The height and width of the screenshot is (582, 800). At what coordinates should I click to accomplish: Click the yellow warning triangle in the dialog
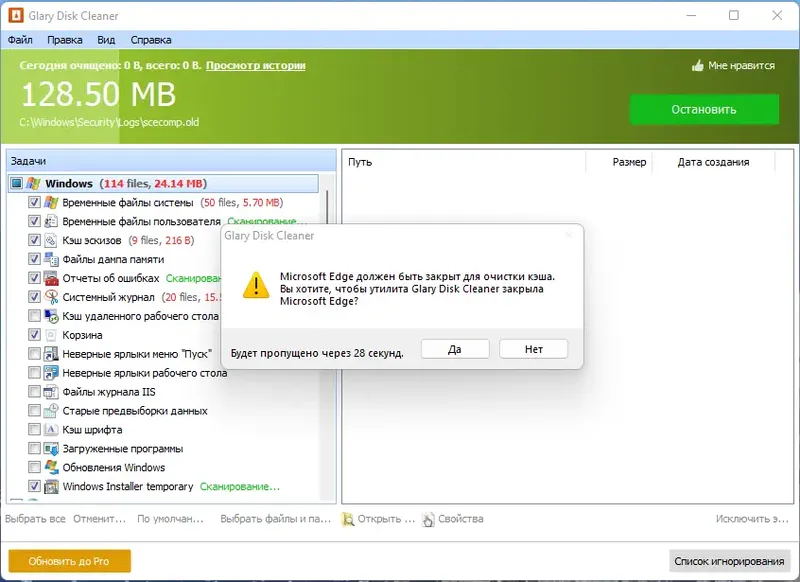click(256, 285)
